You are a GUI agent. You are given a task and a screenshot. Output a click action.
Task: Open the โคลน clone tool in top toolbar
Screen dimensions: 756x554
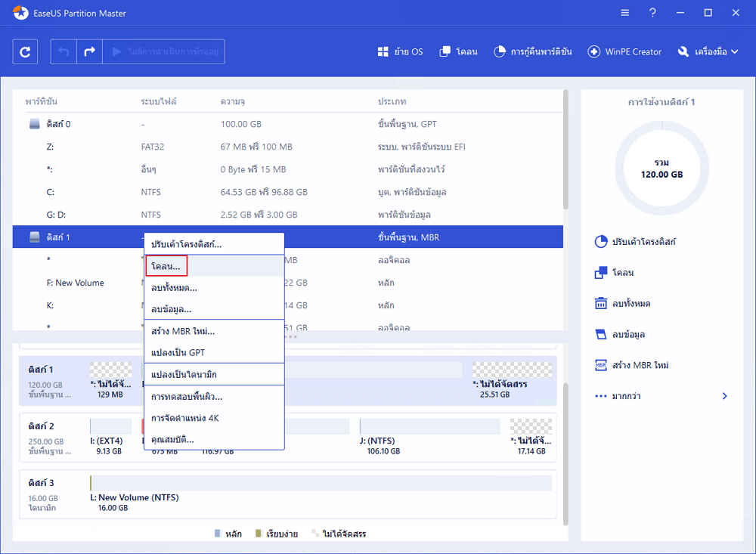459,51
